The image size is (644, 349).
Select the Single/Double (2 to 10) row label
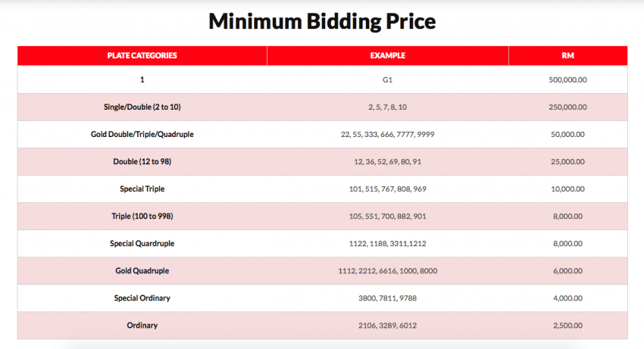coord(142,107)
